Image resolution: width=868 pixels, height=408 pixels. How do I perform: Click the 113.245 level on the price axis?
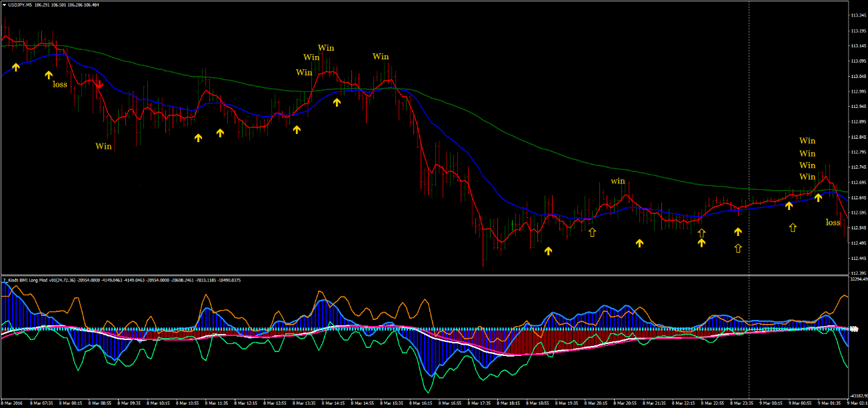[x=858, y=15]
